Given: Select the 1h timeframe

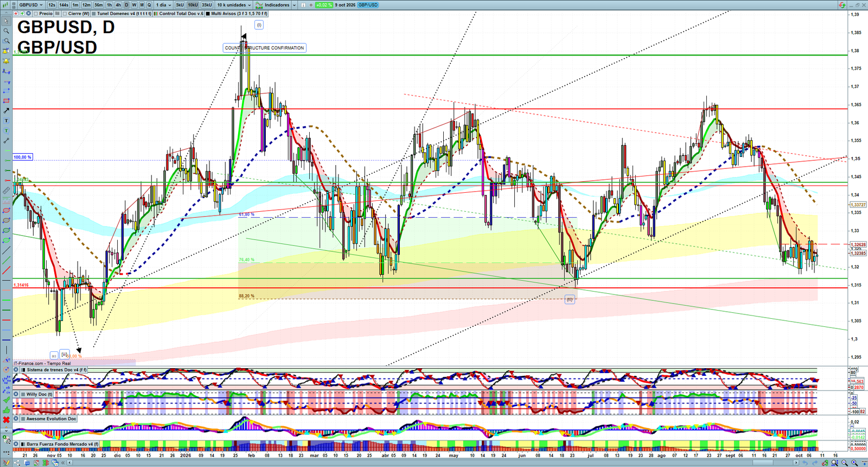Looking at the screenshot, I should [110, 5].
